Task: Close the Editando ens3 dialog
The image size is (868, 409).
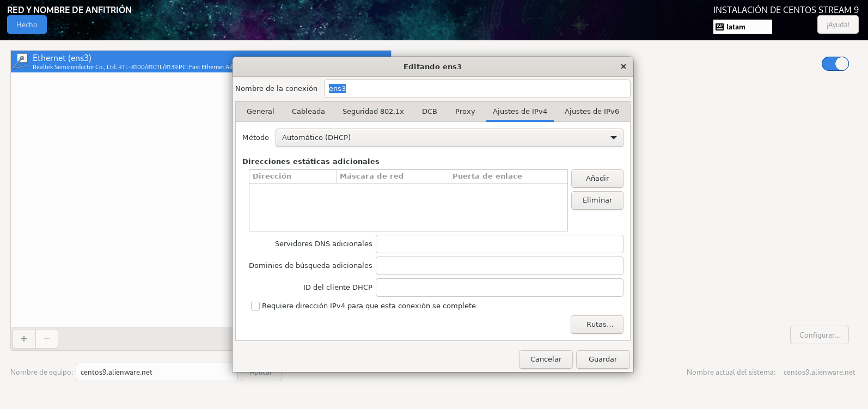Action: pyautogui.click(x=623, y=66)
